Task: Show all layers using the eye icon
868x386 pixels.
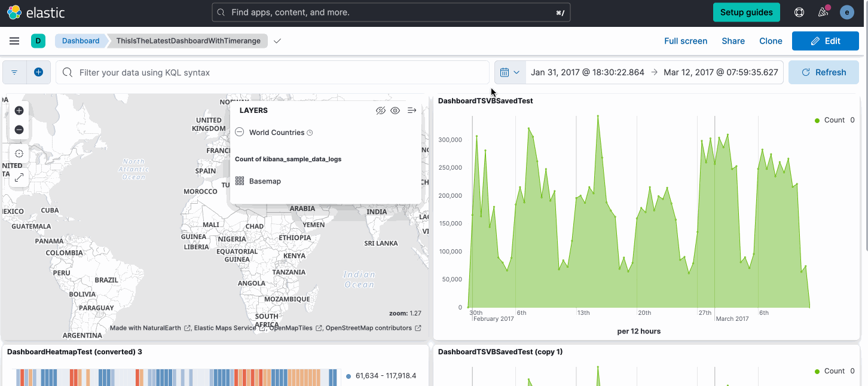Action: pyautogui.click(x=395, y=110)
